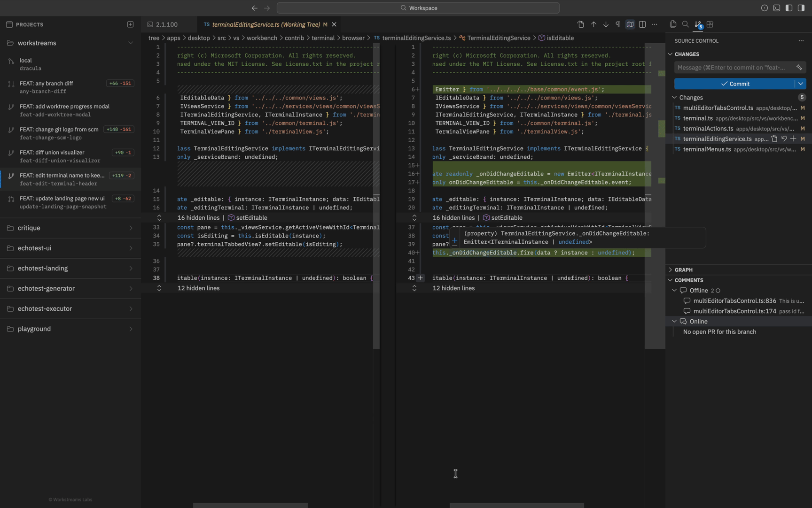Image resolution: width=812 pixels, height=508 pixels.
Task: Click the copy file icon in the toolbar
Action: (x=673, y=24)
